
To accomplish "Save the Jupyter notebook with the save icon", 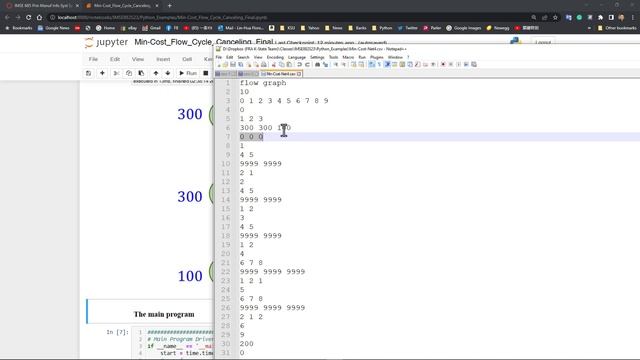I will pos(88,73).
